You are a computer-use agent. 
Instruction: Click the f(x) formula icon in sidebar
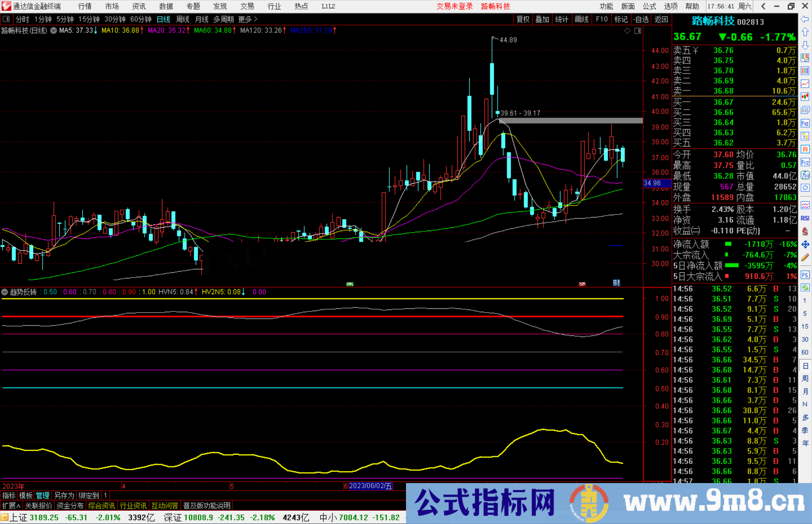click(805, 175)
